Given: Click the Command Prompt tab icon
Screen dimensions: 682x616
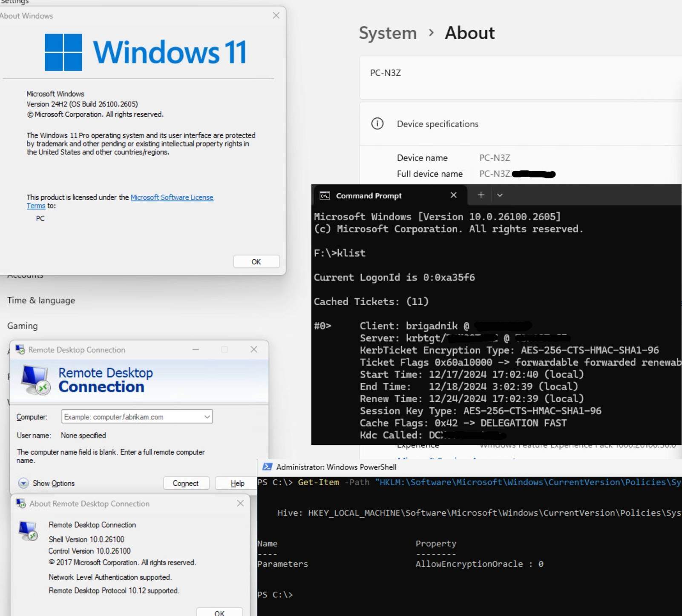Looking at the screenshot, I should coord(325,196).
